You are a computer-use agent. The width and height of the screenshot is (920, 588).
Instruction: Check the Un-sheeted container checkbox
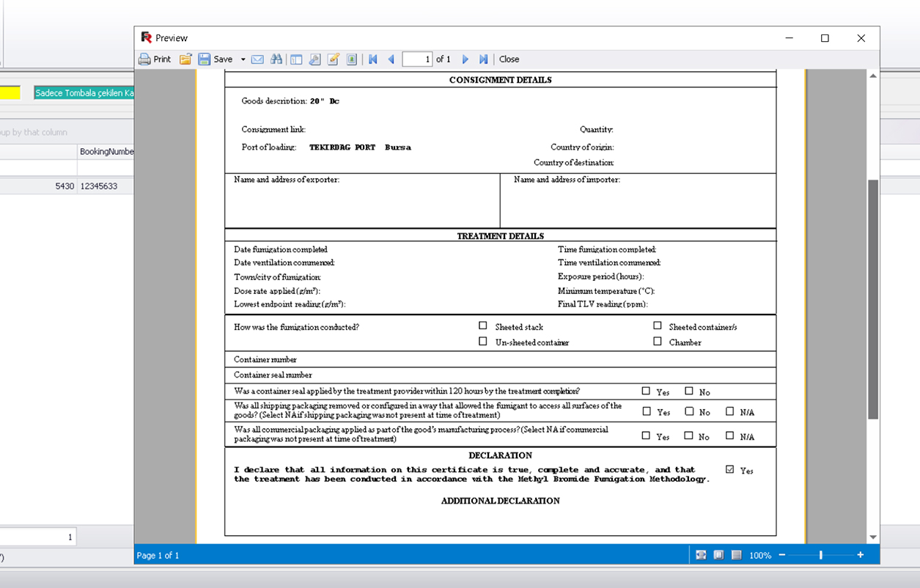tap(482, 341)
